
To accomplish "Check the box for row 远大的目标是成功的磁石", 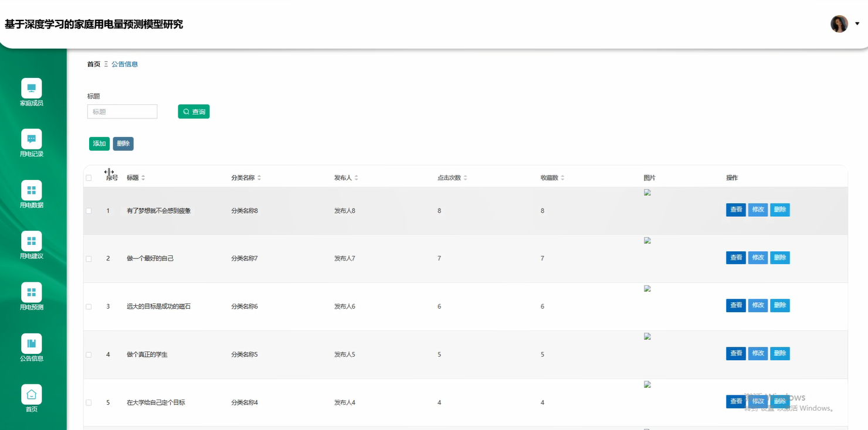I will (89, 306).
